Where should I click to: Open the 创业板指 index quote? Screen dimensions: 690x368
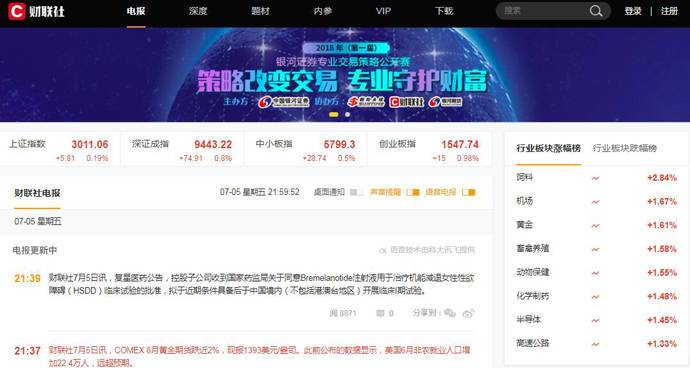[x=429, y=150]
